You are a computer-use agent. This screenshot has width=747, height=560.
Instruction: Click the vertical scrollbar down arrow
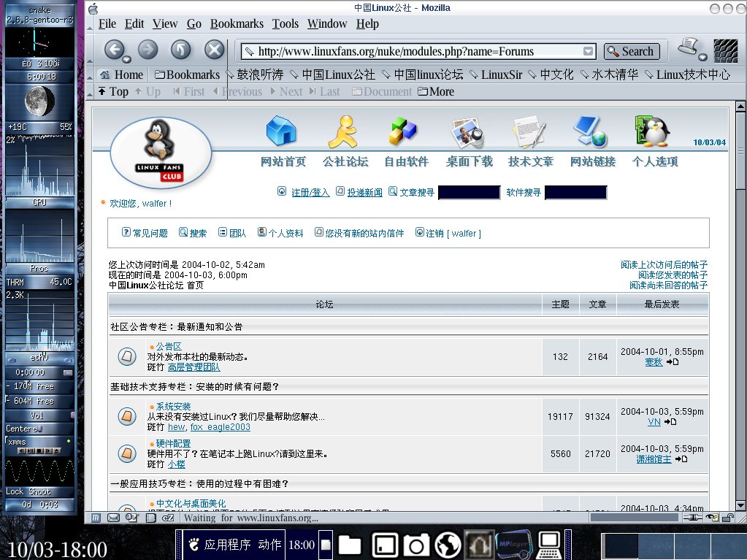click(x=740, y=505)
